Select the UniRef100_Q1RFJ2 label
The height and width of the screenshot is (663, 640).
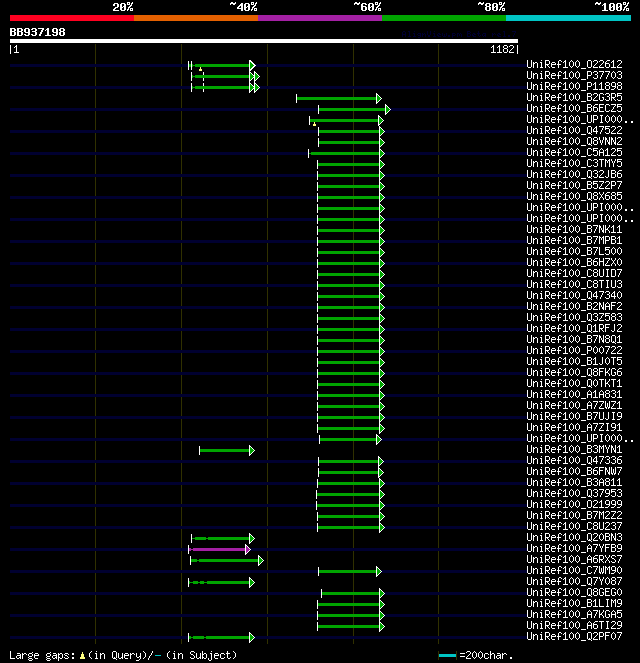(574, 328)
